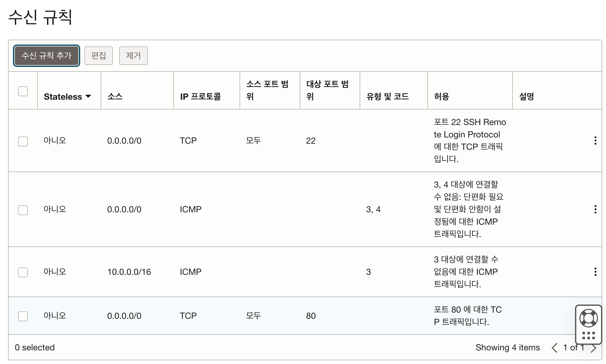
Task: Open actions menu for port 22 rule
Action: [595, 141]
